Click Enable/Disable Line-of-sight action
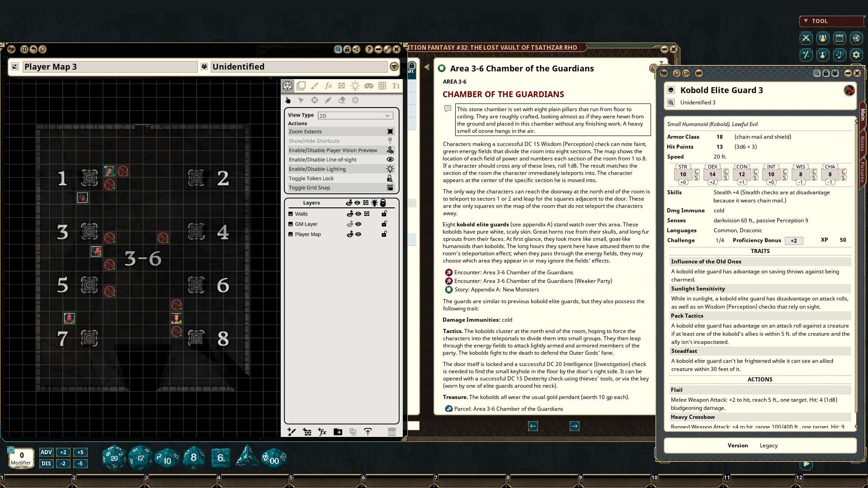Image resolution: width=868 pixels, height=488 pixels. [341, 160]
